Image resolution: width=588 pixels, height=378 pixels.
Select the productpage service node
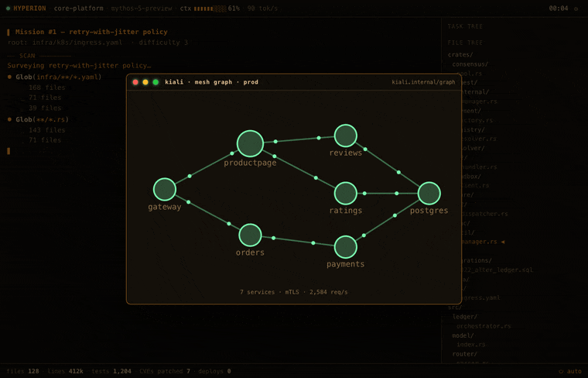pos(250,143)
